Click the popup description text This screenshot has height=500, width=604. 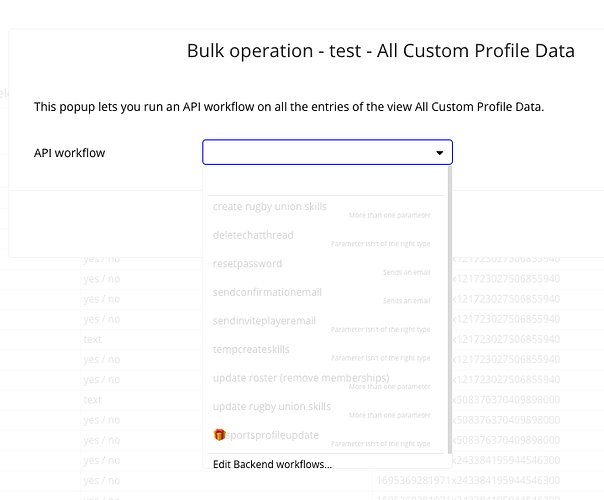point(288,106)
